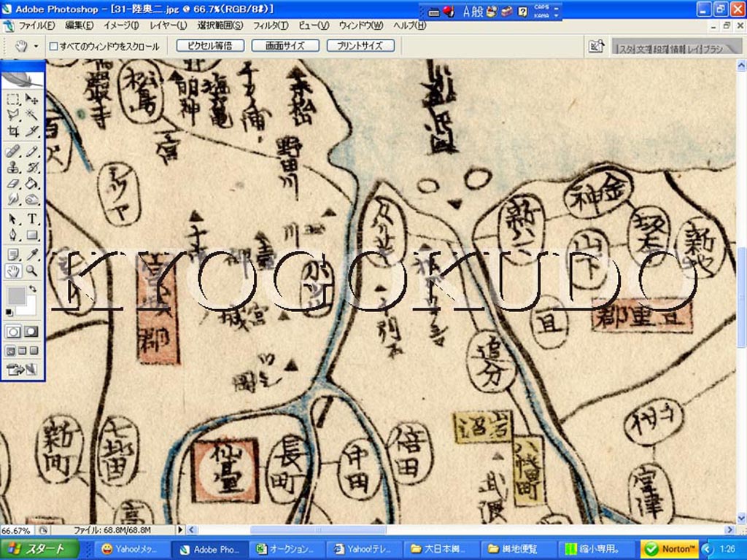Click the 画面サイズ button
Viewport: 747px width, 560px height.
pyautogui.click(x=285, y=46)
